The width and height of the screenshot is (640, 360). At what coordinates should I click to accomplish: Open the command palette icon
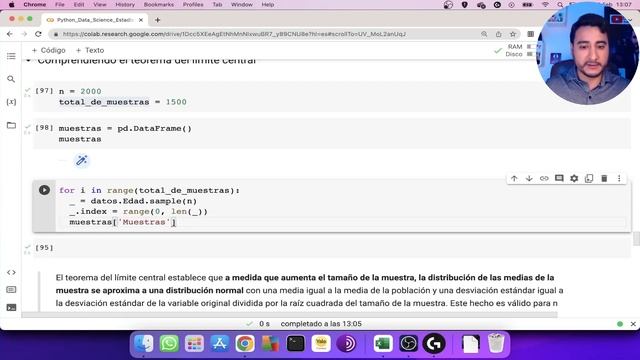[11, 290]
